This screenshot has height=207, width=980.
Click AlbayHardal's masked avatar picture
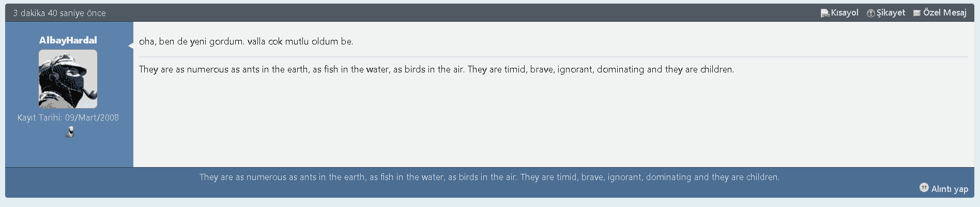pos(68,79)
